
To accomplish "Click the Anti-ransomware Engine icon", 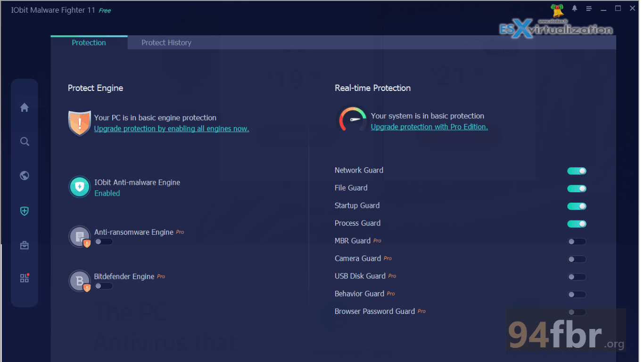I will pos(79,237).
